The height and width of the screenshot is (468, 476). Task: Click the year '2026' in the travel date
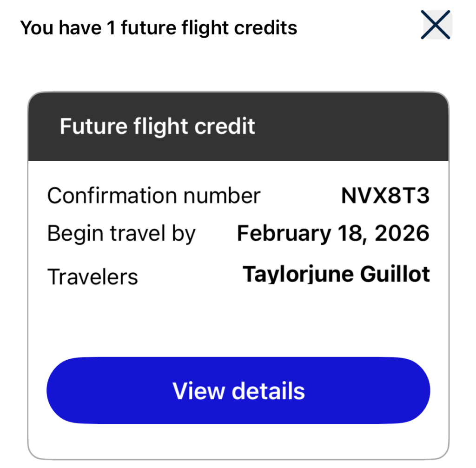[x=402, y=233]
